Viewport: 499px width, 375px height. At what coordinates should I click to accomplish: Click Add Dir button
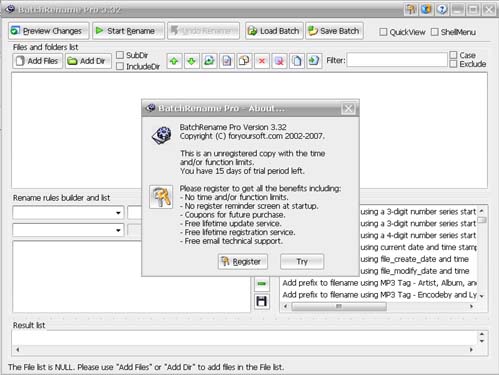[88, 61]
